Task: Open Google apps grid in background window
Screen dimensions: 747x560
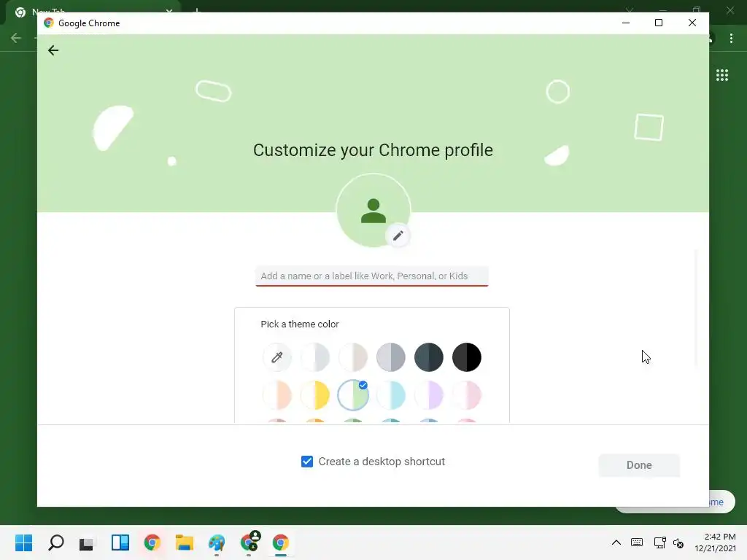Action: pos(721,75)
